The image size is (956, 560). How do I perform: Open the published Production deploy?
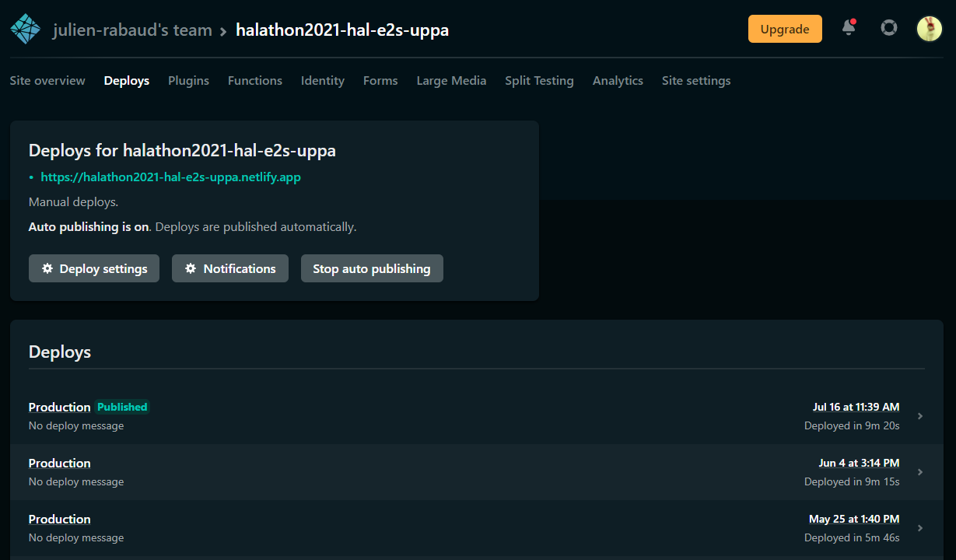point(60,407)
